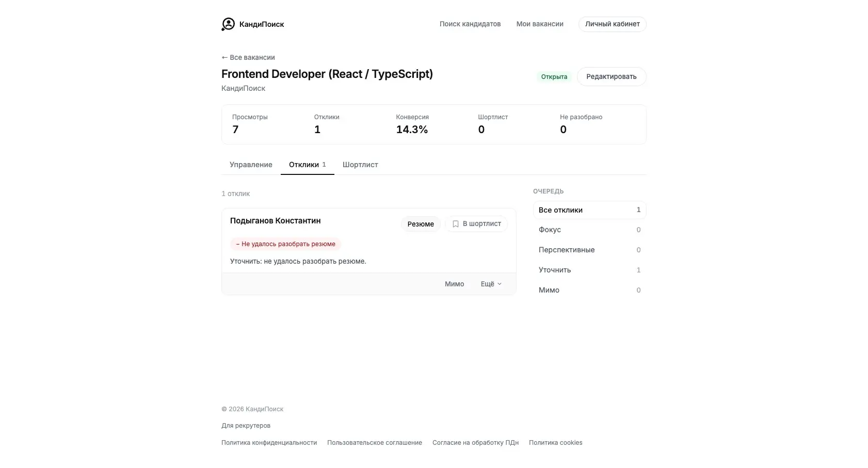The height and width of the screenshot is (468, 868).
Task: Reject candidate with Мимо button
Action: point(455,284)
